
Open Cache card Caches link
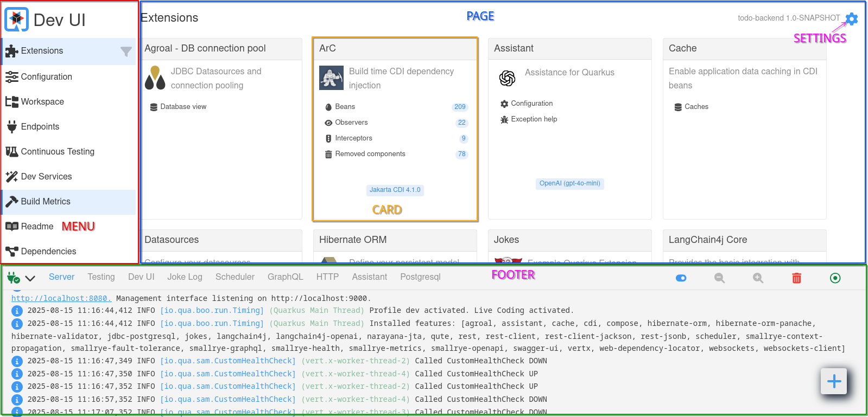coord(692,107)
